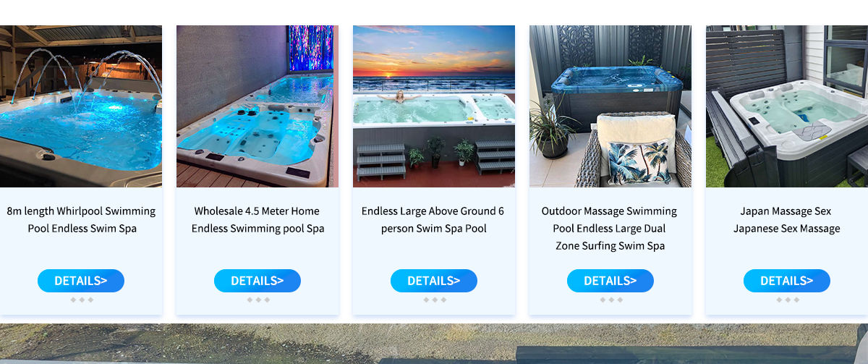Click the diamond dots below the 8m Whirlpool DETAILS button
Screen dimensions: 868x364
tap(81, 300)
